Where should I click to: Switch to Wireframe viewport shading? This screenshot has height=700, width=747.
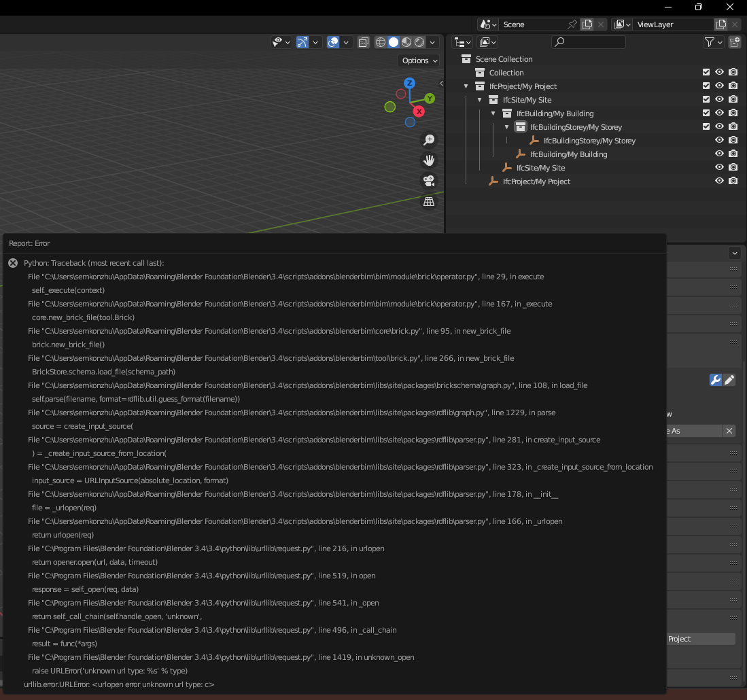coord(380,42)
